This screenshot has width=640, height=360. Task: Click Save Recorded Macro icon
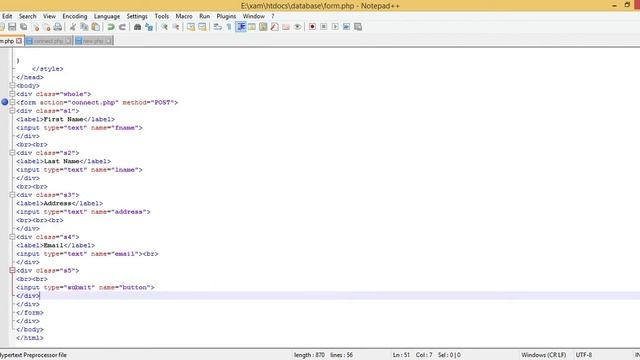click(358, 27)
